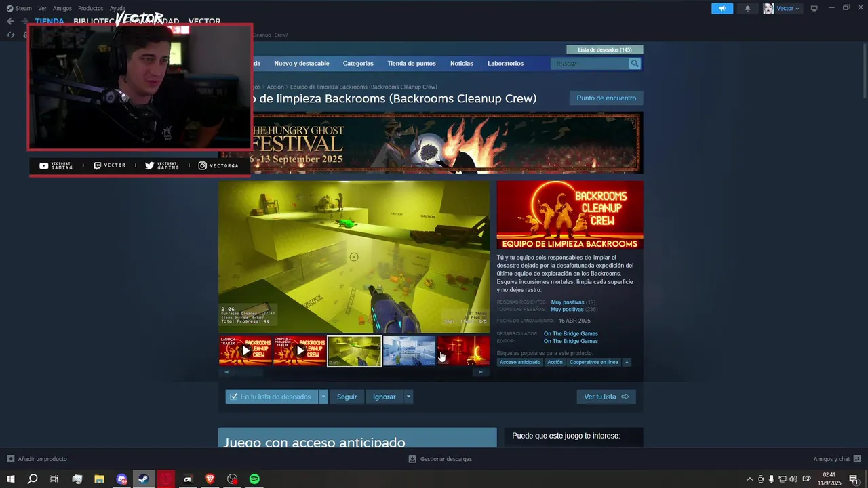This screenshot has width=868, height=488.
Task: Open the notifications bell
Action: click(748, 8)
